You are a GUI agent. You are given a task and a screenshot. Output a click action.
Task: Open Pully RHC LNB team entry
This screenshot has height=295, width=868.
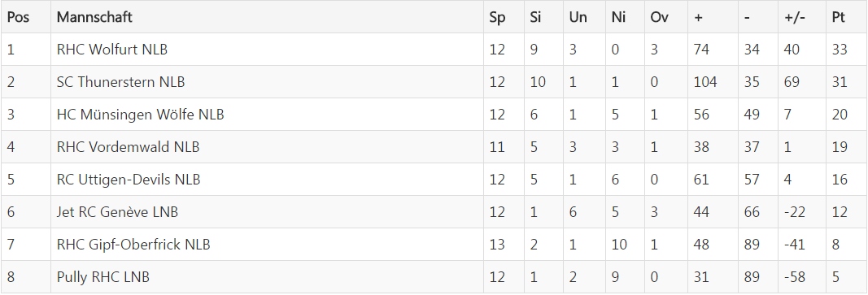103,277
